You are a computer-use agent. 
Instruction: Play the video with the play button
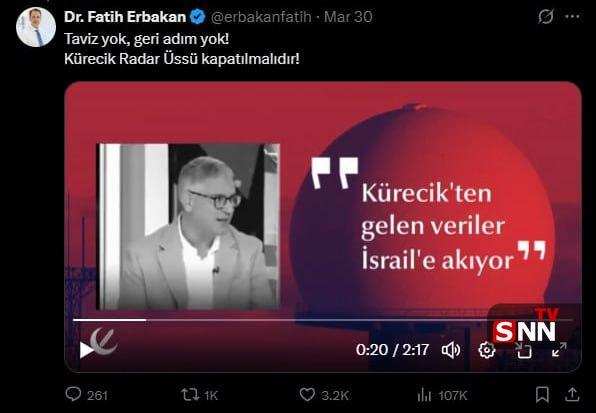click(86, 350)
